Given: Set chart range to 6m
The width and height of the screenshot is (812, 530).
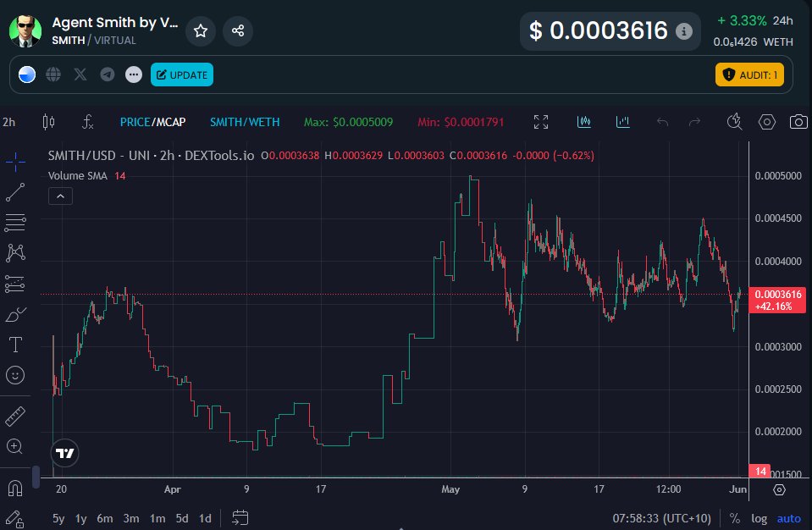Looking at the screenshot, I should click(105, 518).
